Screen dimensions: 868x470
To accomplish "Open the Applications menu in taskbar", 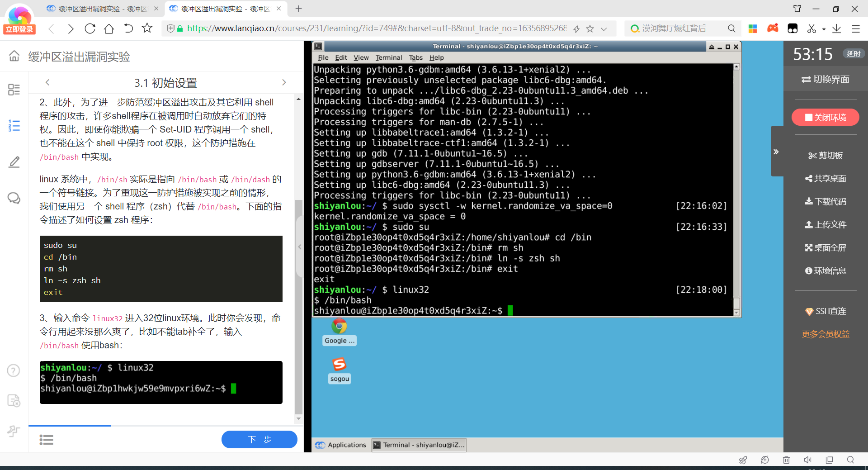I will (341, 445).
